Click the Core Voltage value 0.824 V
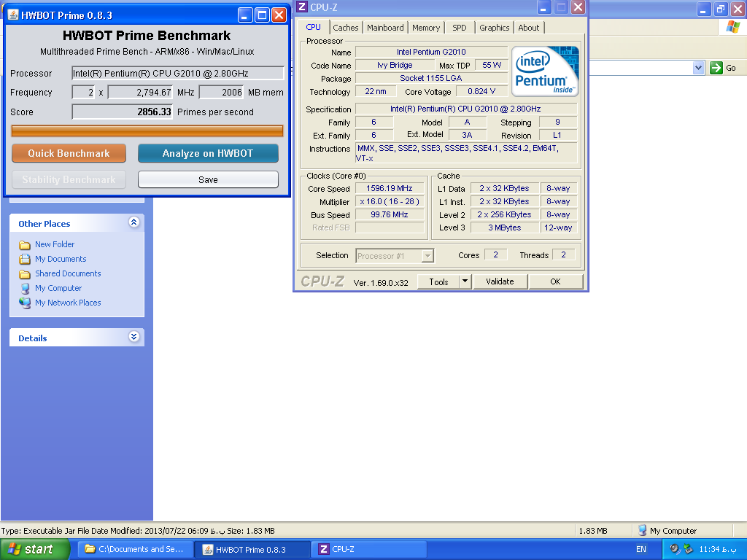Image resolution: width=747 pixels, height=560 pixels. [x=481, y=91]
